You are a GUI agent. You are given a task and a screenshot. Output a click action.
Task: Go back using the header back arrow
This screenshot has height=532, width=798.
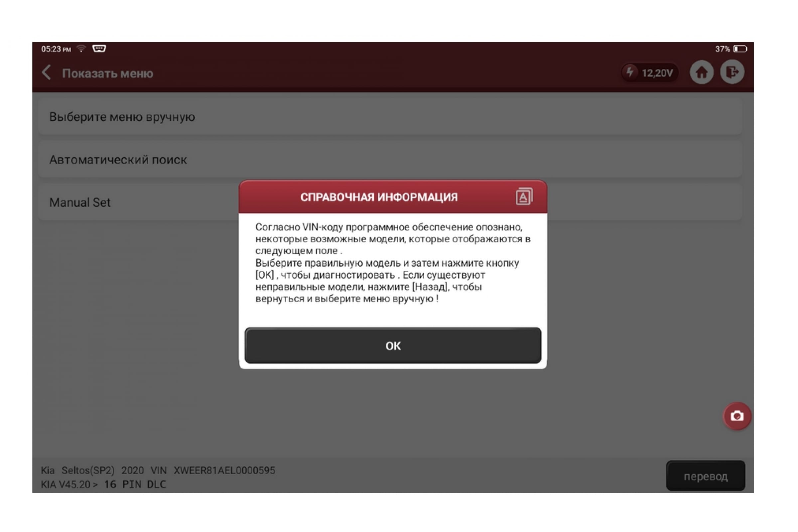click(x=47, y=72)
